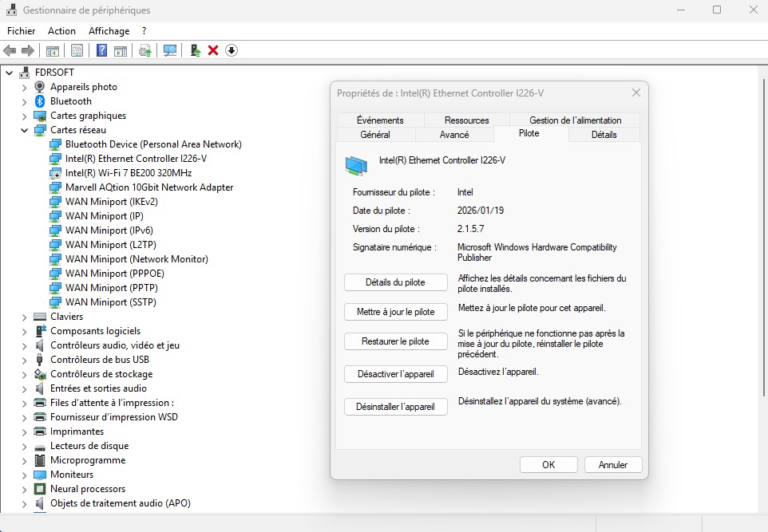This screenshot has height=532, width=768.
Task: Click the red X uninstall device toolbar icon
Action: pos(213,50)
